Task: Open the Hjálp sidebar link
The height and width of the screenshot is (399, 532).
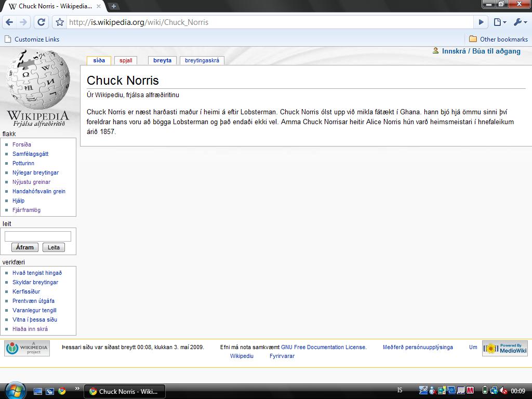Action: (19, 201)
